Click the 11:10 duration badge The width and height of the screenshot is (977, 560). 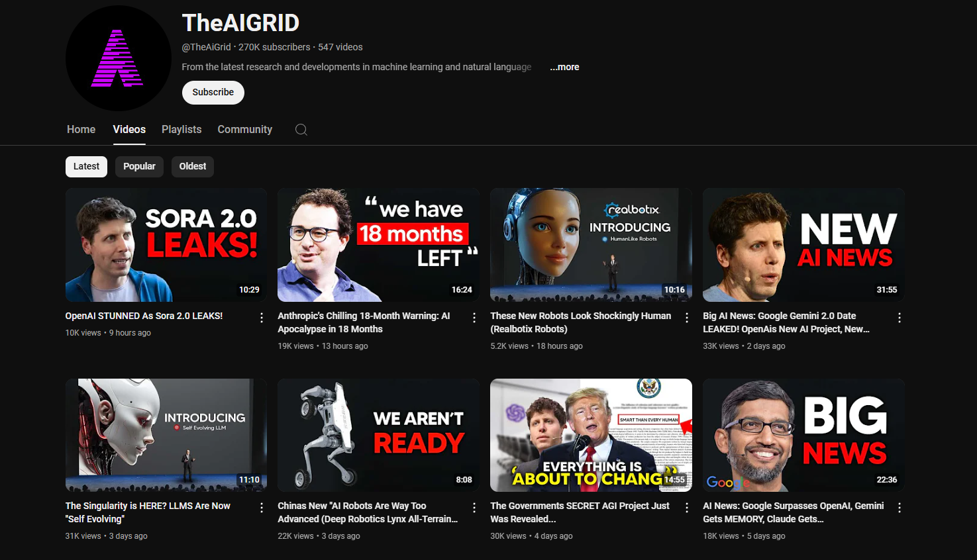point(249,480)
